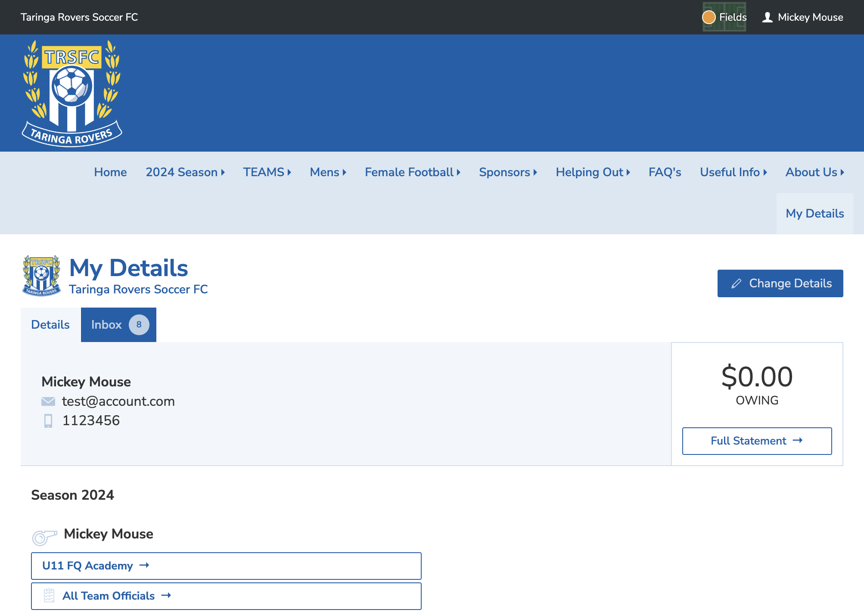Click Taringa Rovers Soccer FC in top bar
Viewport: 864px width, 616px height.
tap(79, 17)
